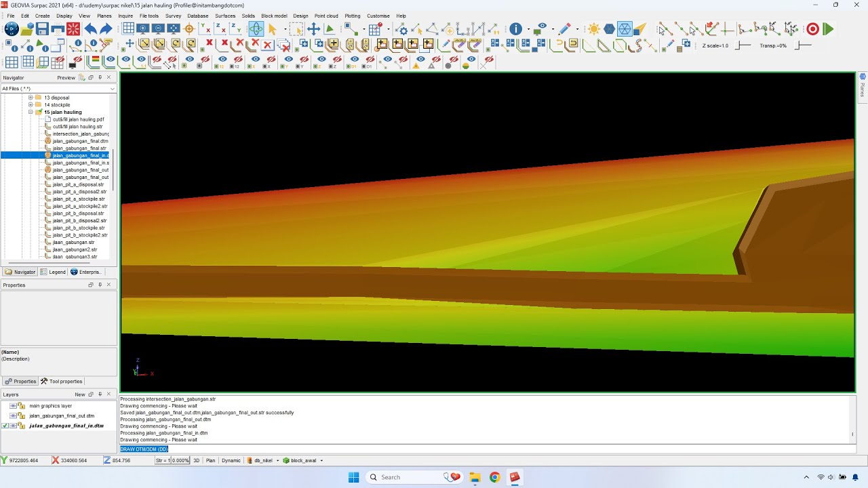Collapse the 15 jalan hauling folder
The height and width of the screenshot is (488, 868).
[x=31, y=113]
